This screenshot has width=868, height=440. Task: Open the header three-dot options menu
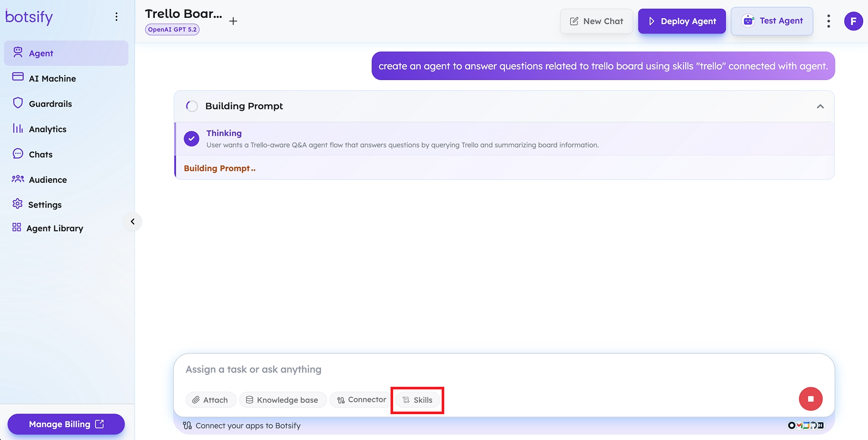point(828,21)
